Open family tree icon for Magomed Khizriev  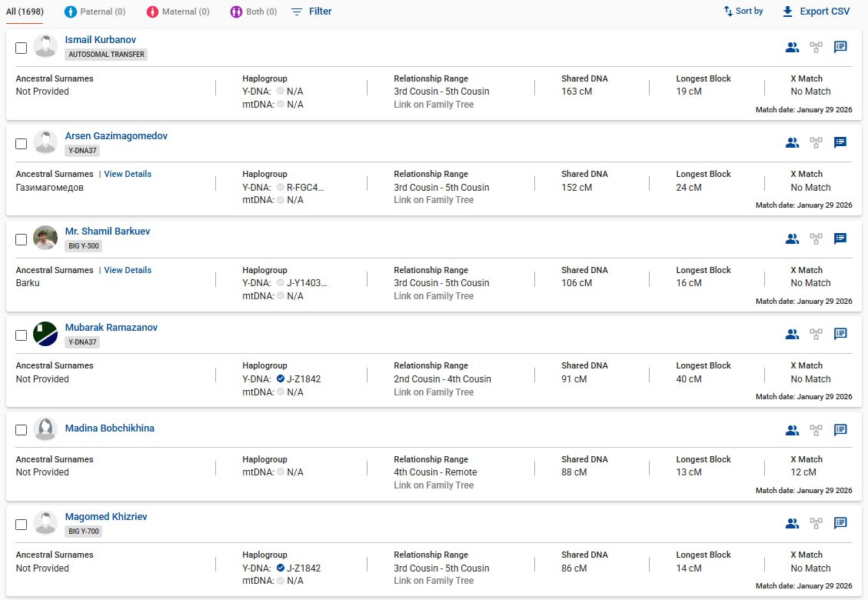click(x=816, y=523)
